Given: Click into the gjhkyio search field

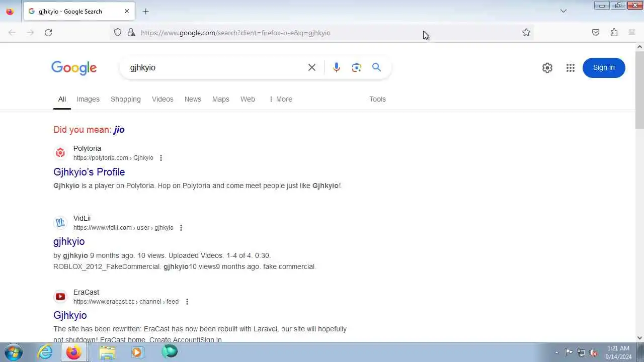Looking at the screenshot, I should 214,67.
